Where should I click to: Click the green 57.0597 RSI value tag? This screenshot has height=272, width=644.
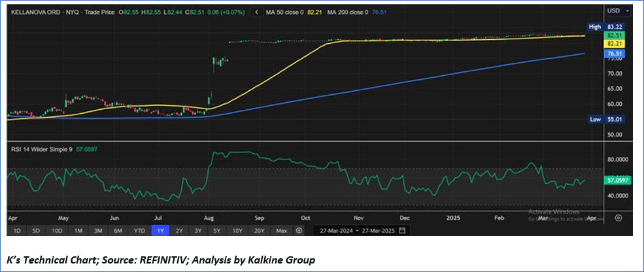point(619,180)
